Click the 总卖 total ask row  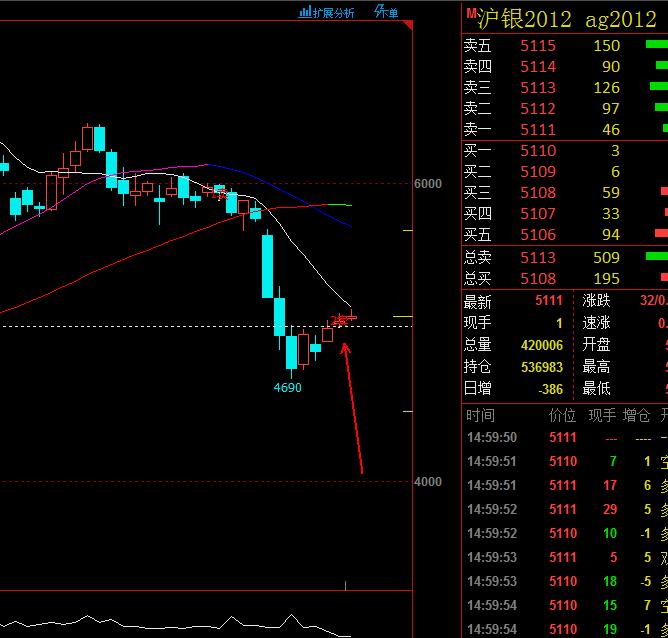pos(565,257)
